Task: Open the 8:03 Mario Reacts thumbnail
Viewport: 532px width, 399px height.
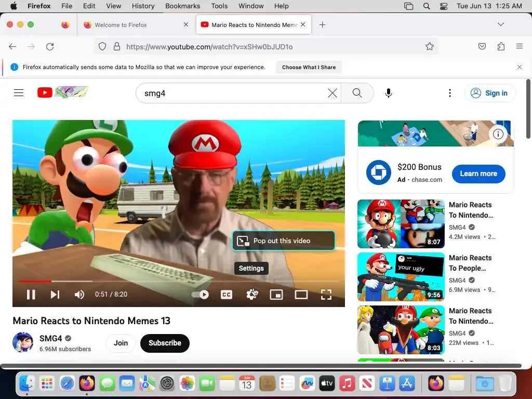Action: coord(401,330)
